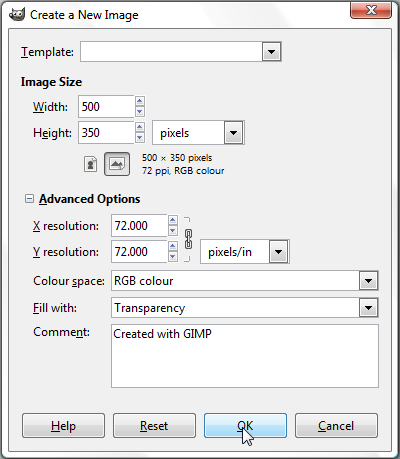The width and height of the screenshot is (400, 459).
Task: Click the Cancel button
Action: click(x=336, y=426)
